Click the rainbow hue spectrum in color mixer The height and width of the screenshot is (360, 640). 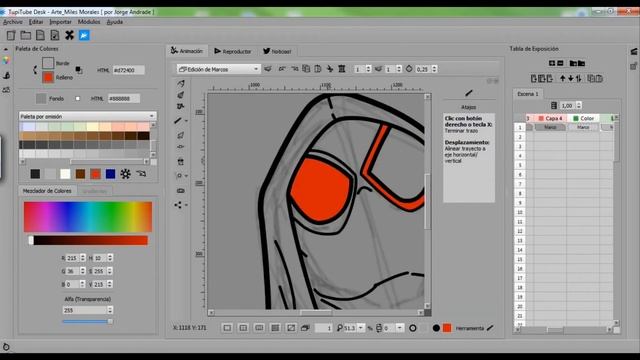88,217
